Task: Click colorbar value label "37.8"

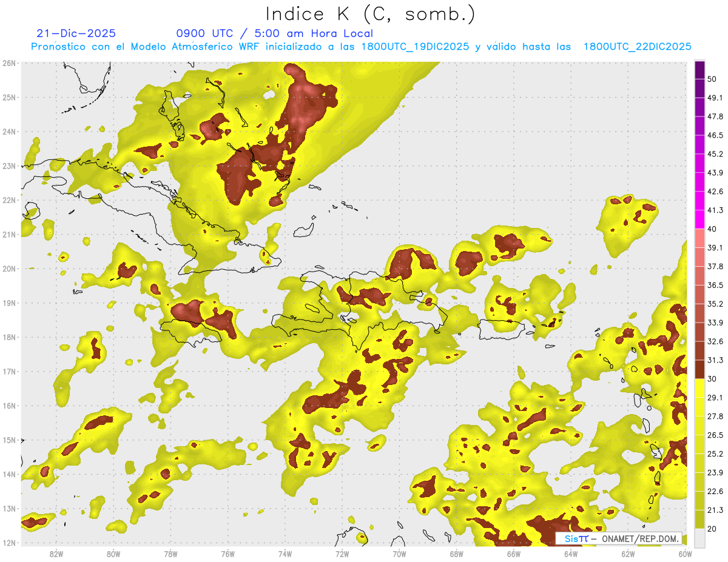Action: pyautogui.click(x=715, y=266)
